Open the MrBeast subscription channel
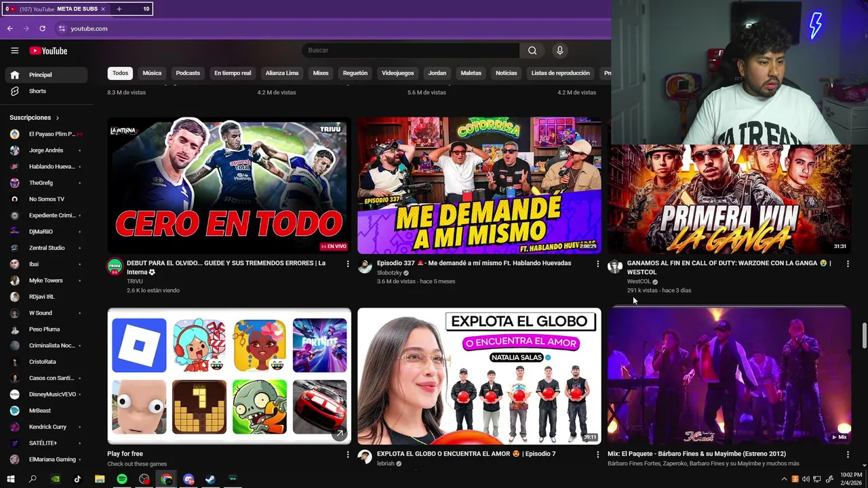This screenshot has width=868, height=488. pyautogui.click(x=46, y=411)
